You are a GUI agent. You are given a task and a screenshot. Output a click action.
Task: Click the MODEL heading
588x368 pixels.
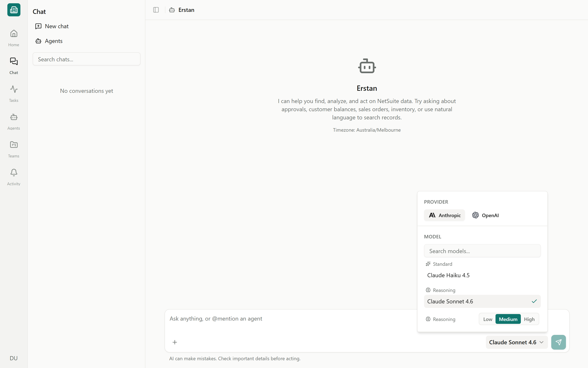pyautogui.click(x=432, y=237)
